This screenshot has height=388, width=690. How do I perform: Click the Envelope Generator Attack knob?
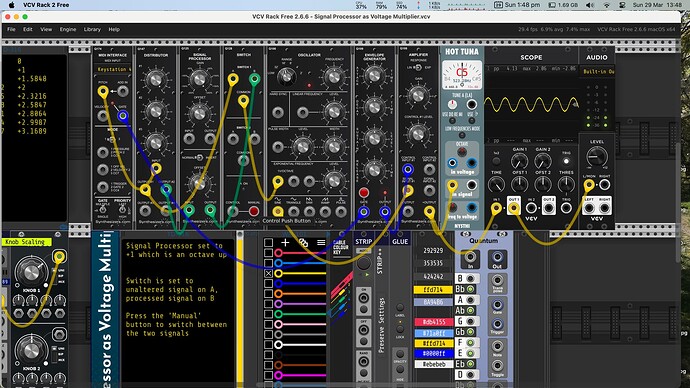pyautogui.click(x=374, y=75)
